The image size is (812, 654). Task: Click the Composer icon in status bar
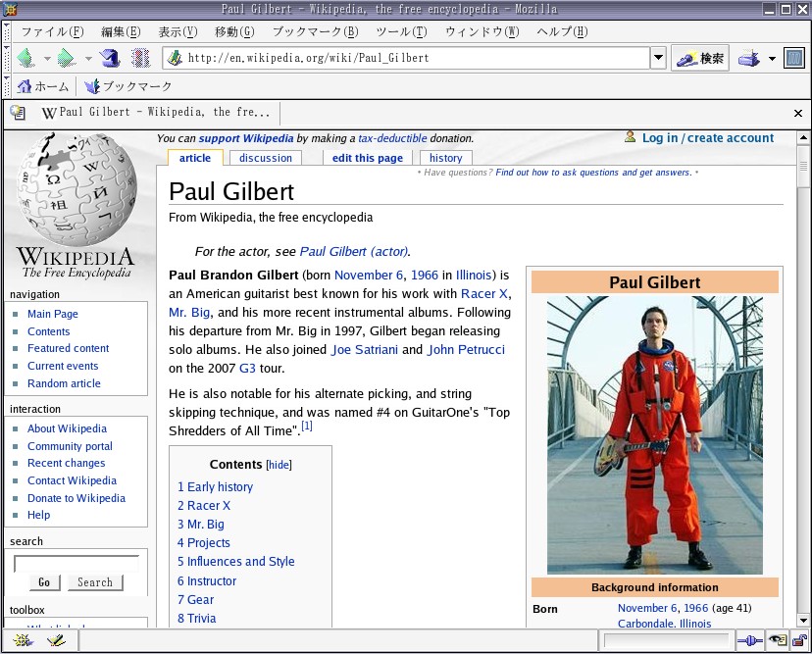tap(56, 641)
